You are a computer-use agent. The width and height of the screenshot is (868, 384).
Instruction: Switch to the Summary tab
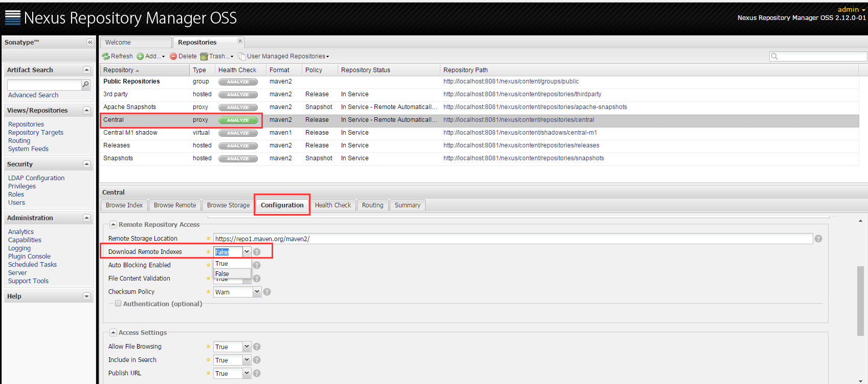click(408, 205)
